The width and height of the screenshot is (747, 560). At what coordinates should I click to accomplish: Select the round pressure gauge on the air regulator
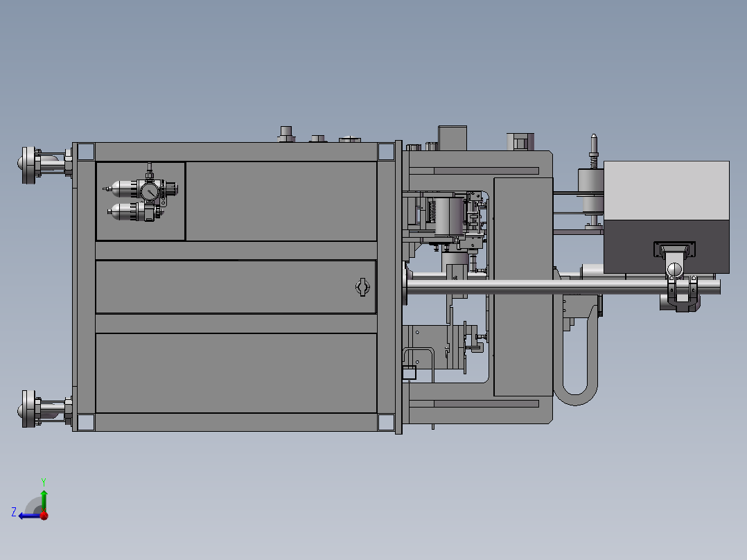point(149,191)
